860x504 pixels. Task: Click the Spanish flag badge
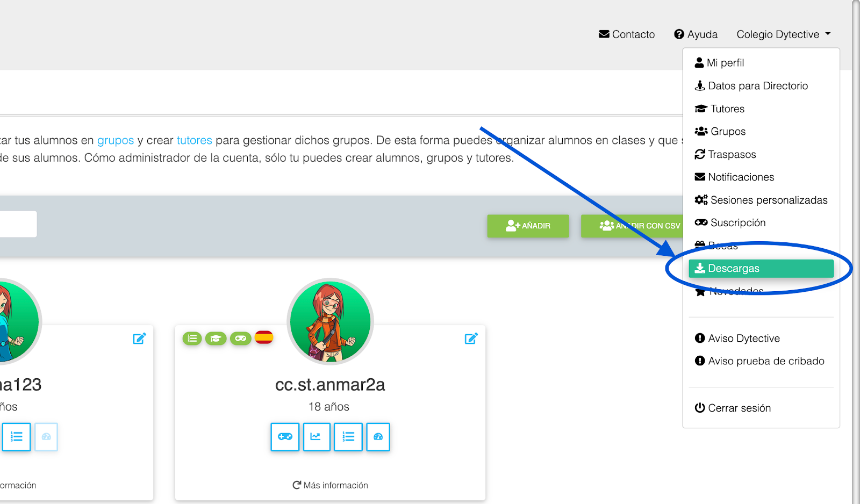(264, 337)
